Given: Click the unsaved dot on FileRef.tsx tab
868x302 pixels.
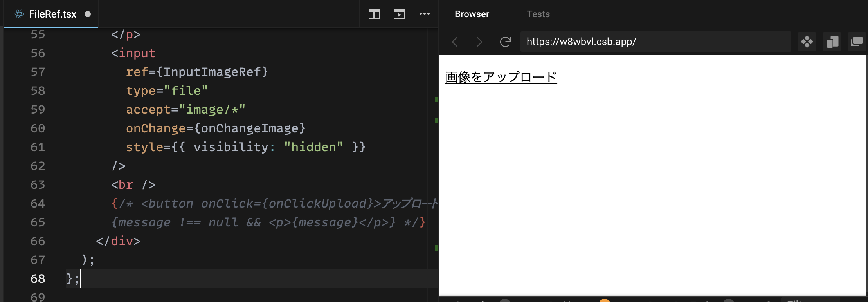Looking at the screenshot, I should click(88, 14).
